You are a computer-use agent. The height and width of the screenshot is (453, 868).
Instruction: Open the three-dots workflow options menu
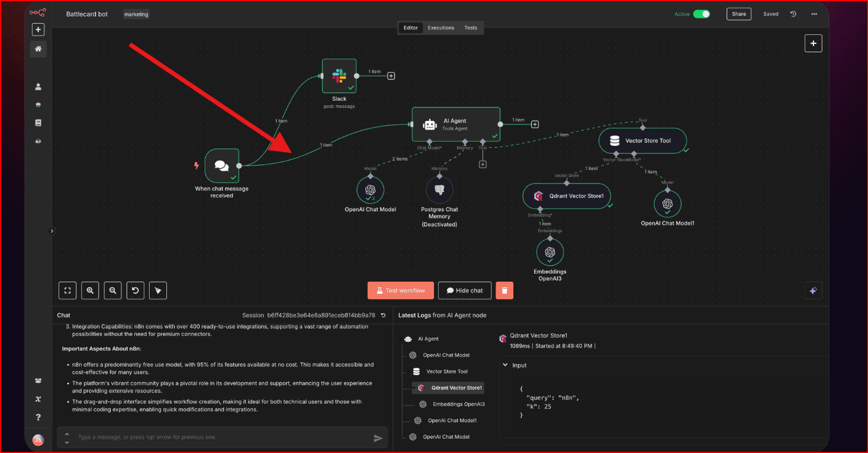click(x=814, y=14)
